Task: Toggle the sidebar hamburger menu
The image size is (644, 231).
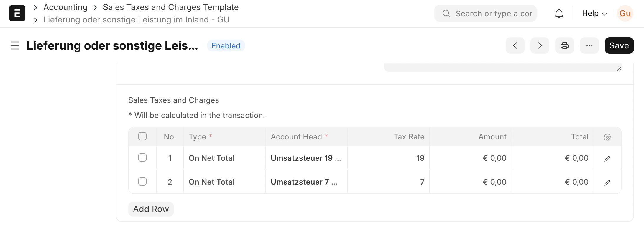Action: 15,45
